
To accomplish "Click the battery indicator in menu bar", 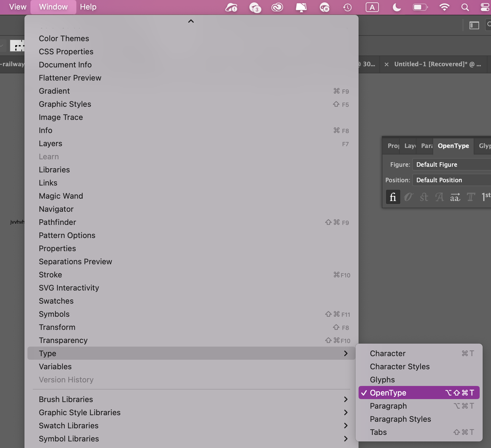I will [420, 7].
